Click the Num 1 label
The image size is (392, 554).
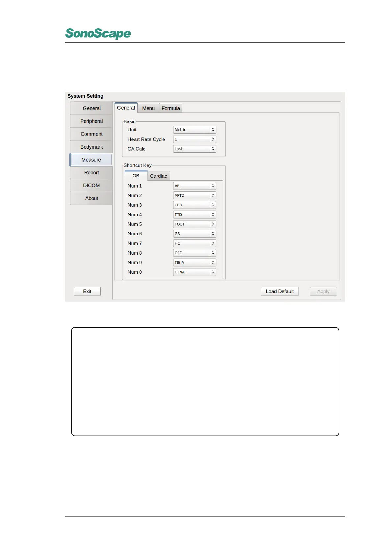[x=135, y=186]
